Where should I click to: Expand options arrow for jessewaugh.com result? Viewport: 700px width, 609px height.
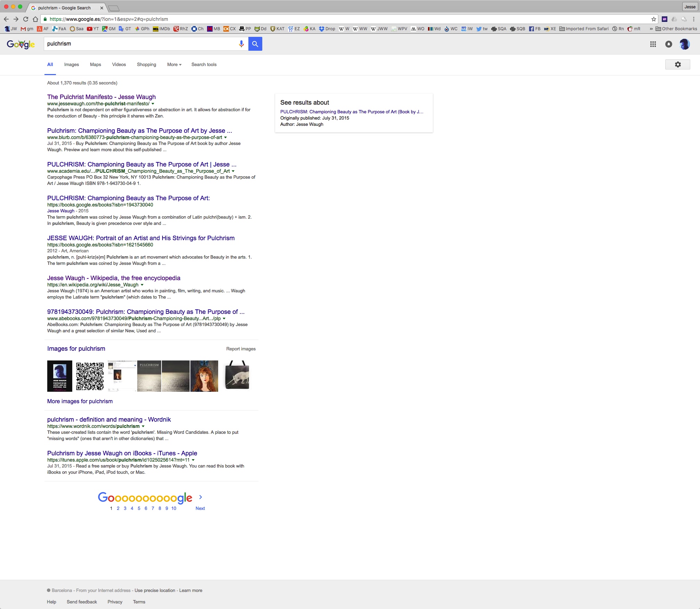153,104
